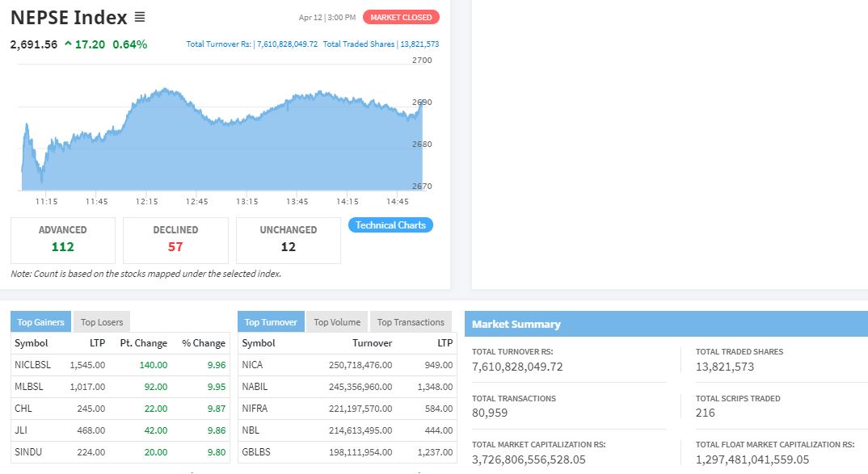Open the NICA symbol in Top Turnover
The image size is (868, 474).
(252, 365)
